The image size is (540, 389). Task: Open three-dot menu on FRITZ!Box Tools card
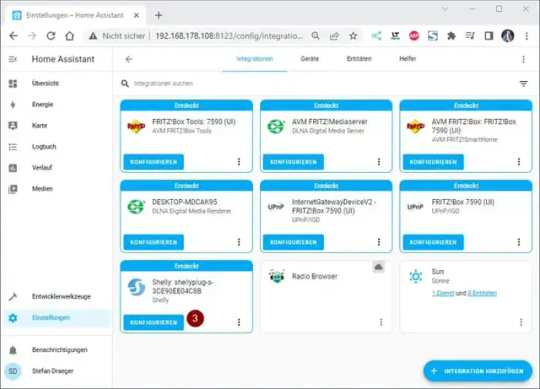click(239, 162)
